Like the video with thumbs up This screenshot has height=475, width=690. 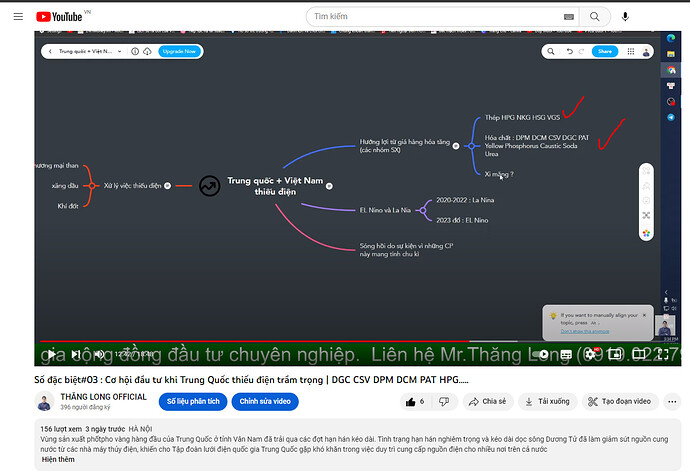(x=415, y=401)
